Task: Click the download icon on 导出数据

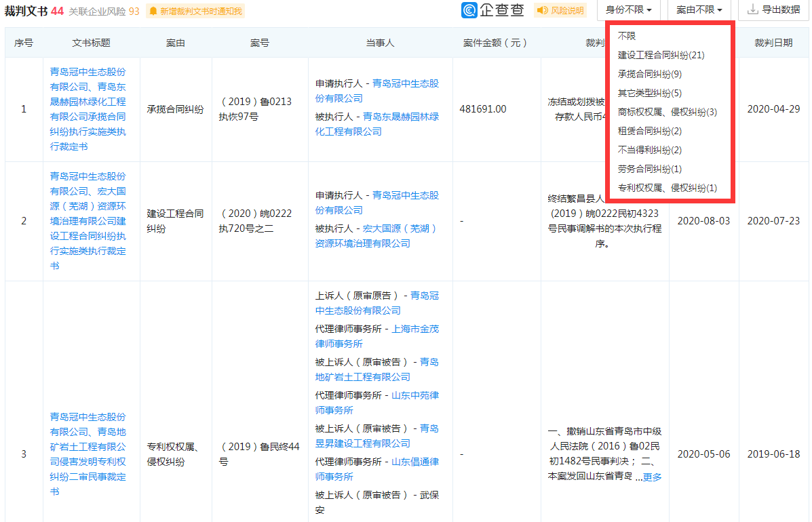Action: coord(752,9)
